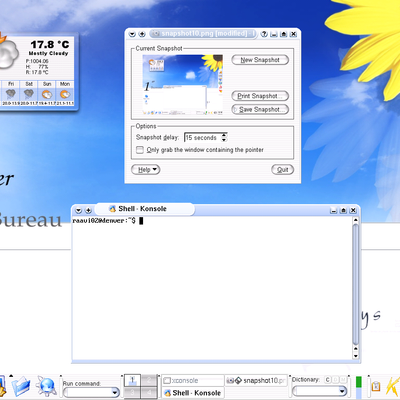Click the Snapshot delay seconds field
Screen dimensions: 400x400
[x=202, y=138]
